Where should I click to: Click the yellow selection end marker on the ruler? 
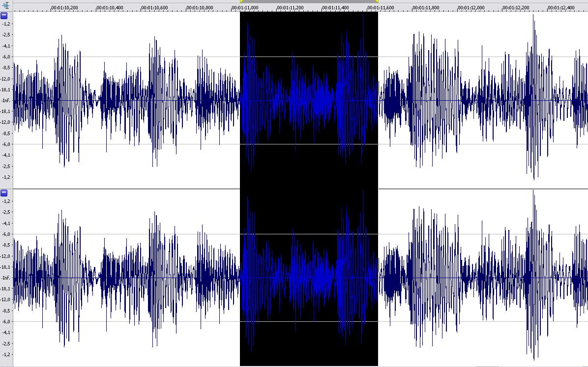pos(377,1)
